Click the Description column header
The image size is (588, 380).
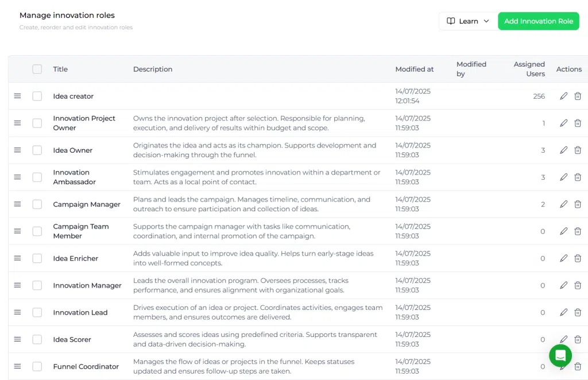(153, 69)
